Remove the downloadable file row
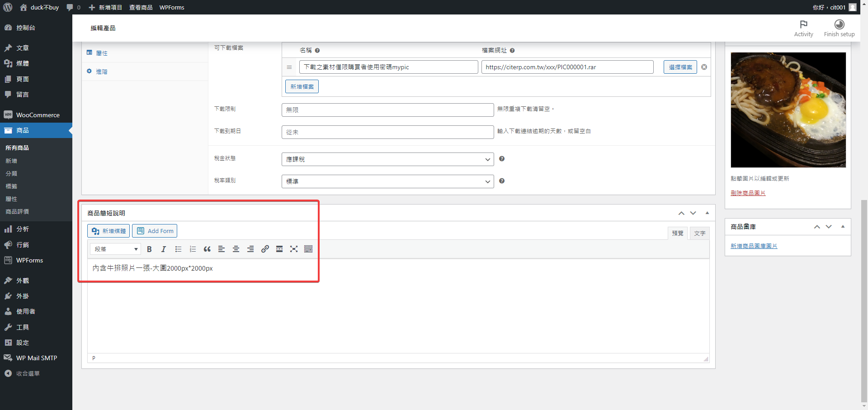868x410 pixels. 704,67
